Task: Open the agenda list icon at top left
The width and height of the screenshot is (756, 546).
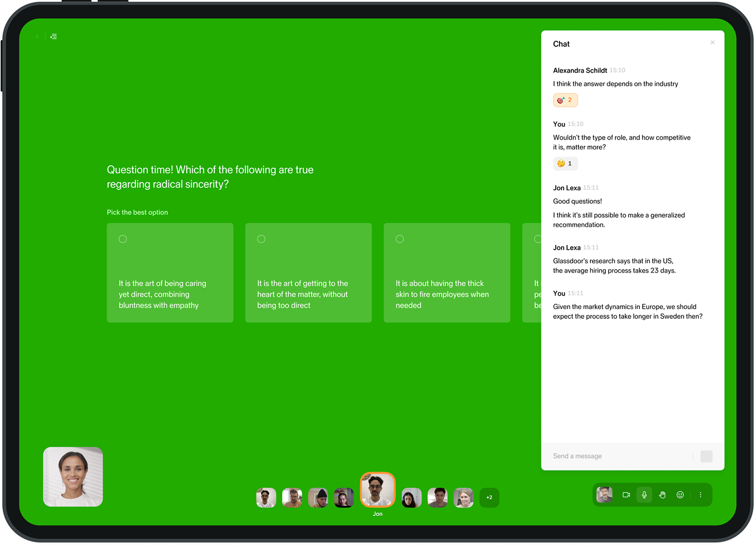Action: pos(53,37)
